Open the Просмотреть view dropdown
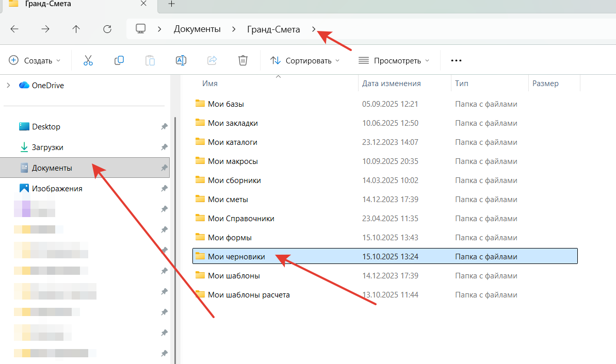This screenshot has width=616, height=364. [394, 60]
